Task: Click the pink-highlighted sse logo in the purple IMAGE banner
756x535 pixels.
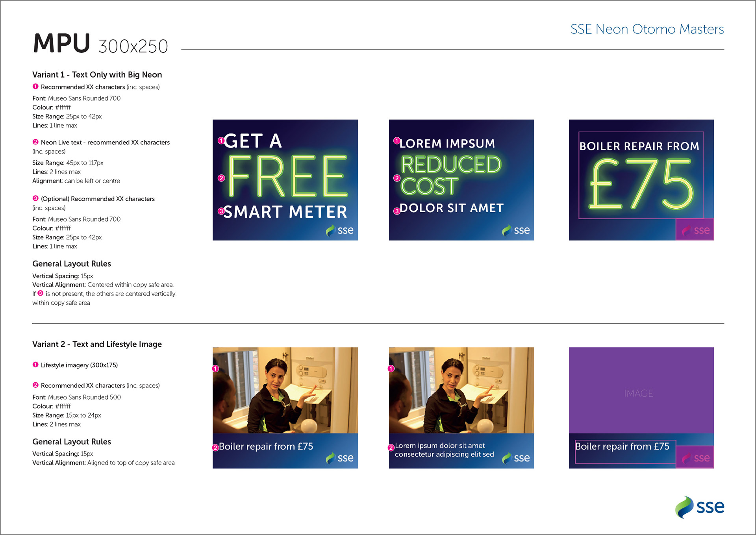Action: [695, 457]
